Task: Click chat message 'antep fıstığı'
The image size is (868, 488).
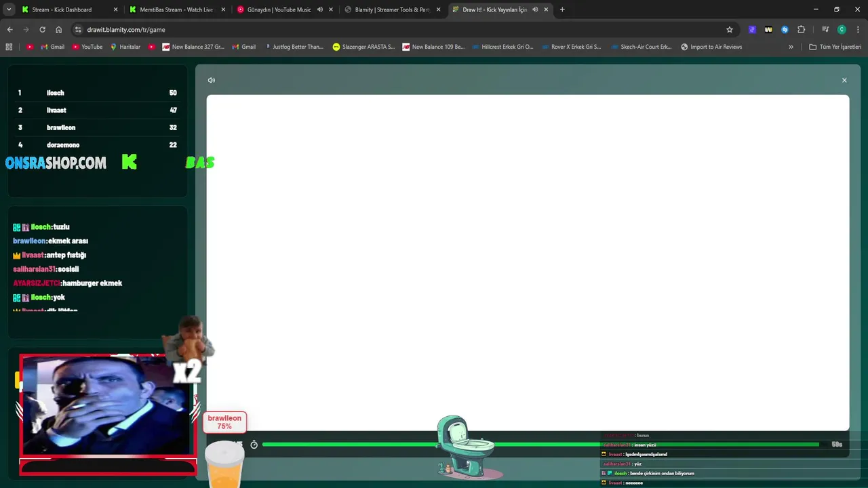Action: tap(66, 255)
